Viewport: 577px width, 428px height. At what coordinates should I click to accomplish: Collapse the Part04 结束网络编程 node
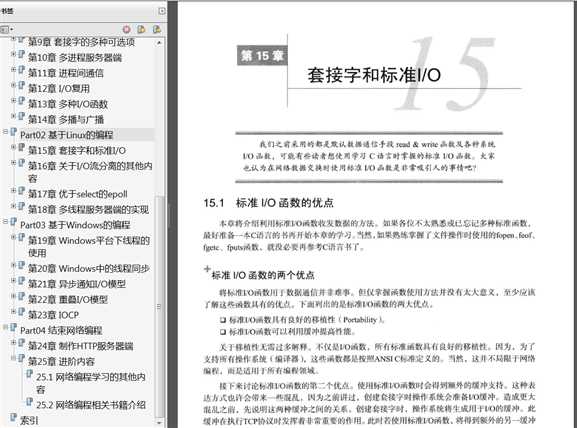coord(5,327)
